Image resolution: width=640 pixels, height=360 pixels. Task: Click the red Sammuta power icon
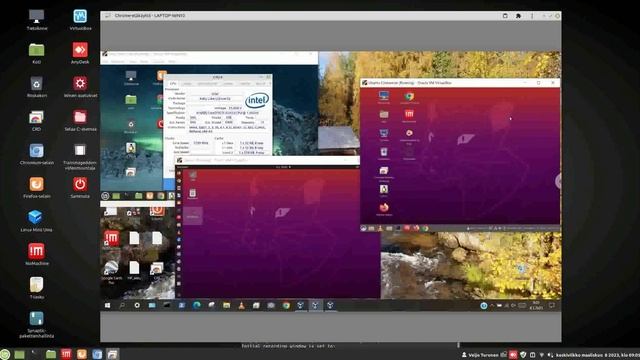(80, 184)
